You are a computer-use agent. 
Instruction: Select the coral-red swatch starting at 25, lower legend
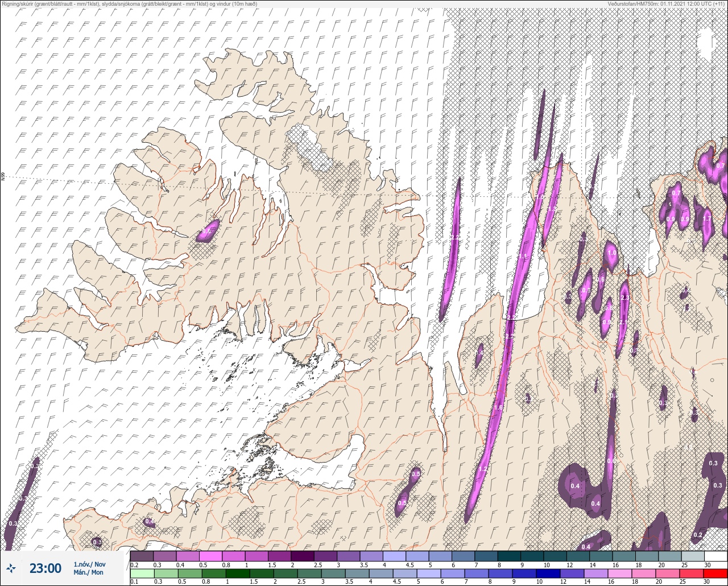(692, 573)
